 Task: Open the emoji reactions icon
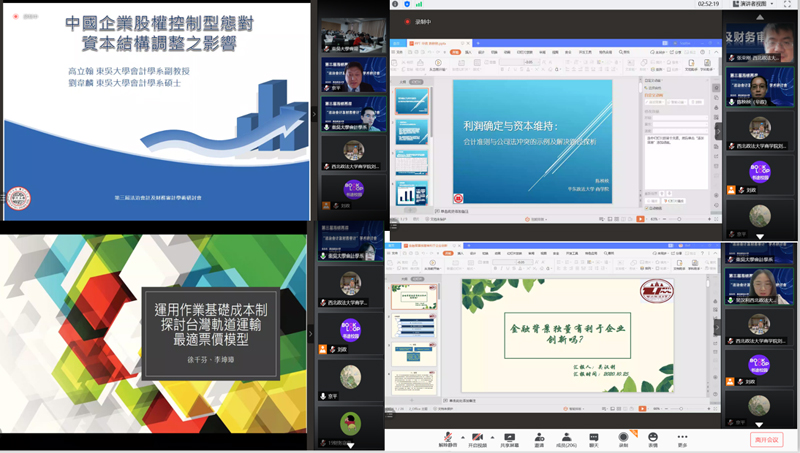[x=653, y=437]
